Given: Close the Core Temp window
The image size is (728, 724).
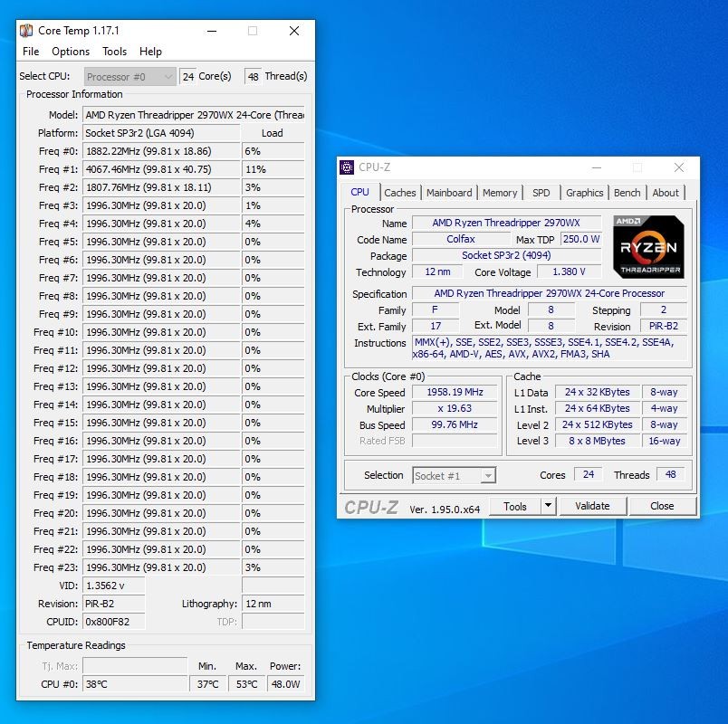Looking at the screenshot, I should (294, 31).
